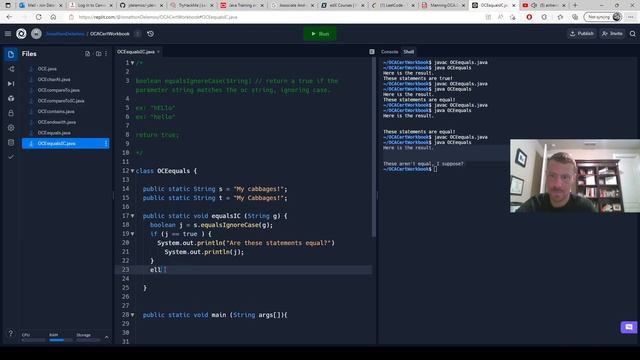Image resolution: width=640 pixels, height=360 pixels.
Task: Click the Replit search magnifier icon
Action: pos(632,34)
